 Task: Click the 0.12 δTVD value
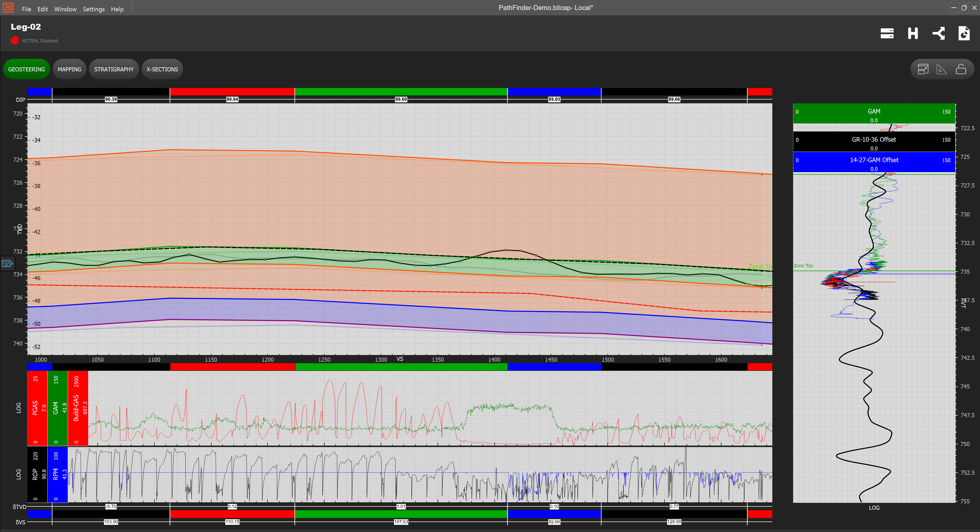(232, 506)
